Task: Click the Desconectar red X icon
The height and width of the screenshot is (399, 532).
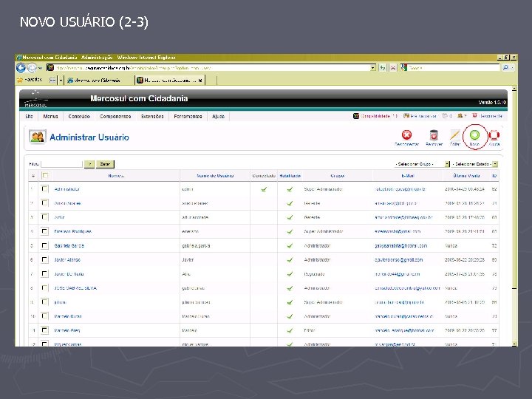Action: pos(406,135)
